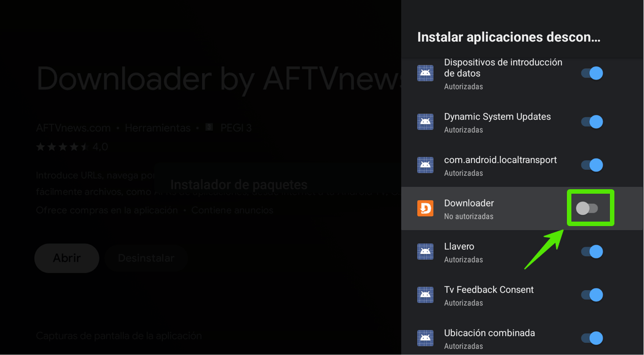
Task: Click the Desinstalar button
Action: [x=146, y=258]
